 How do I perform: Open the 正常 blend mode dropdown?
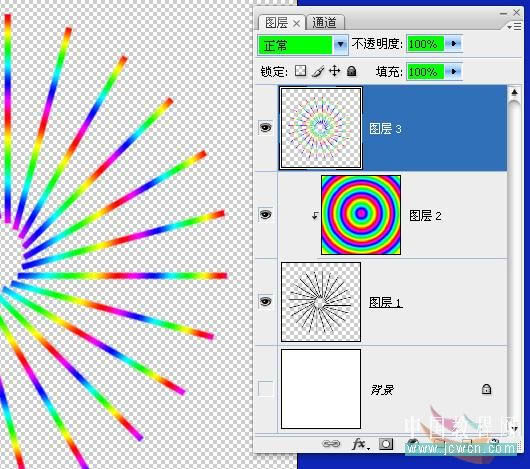(303, 45)
